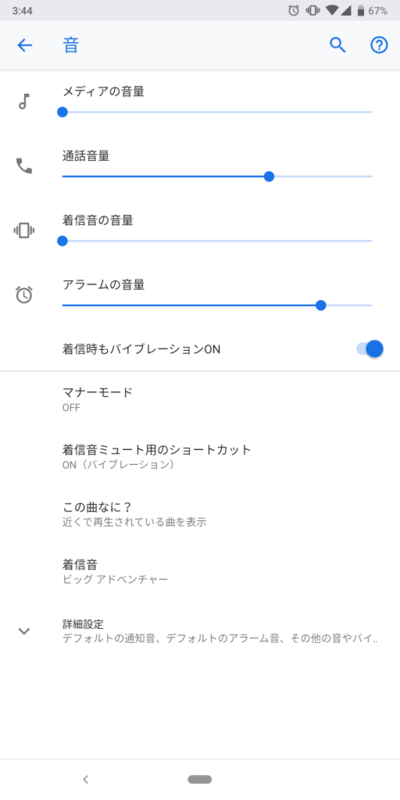Expand 詳細設定 chevron

(24, 631)
